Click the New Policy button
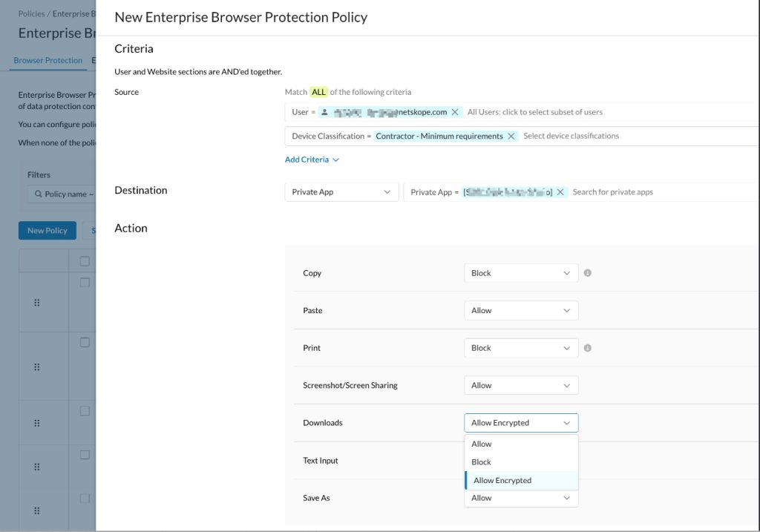The height and width of the screenshot is (532, 760). tap(47, 231)
